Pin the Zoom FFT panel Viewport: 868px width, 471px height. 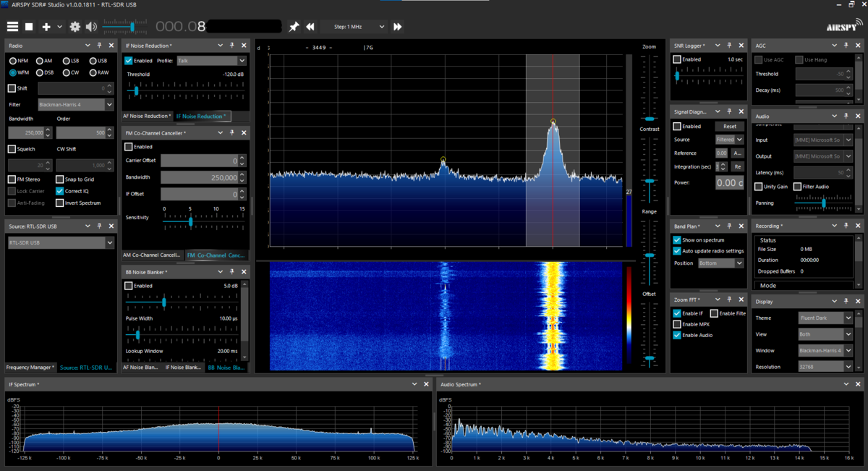pyautogui.click(x=729, y=300)
